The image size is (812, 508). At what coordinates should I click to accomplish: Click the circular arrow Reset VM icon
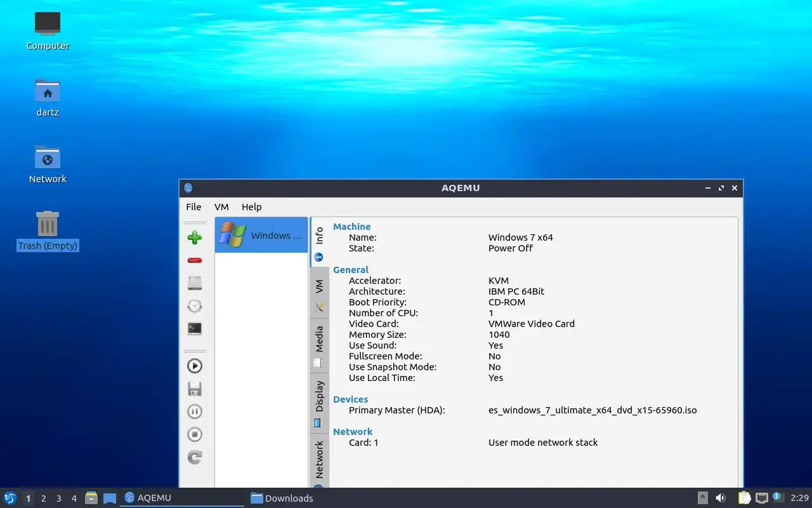click(x=195, y=457)
